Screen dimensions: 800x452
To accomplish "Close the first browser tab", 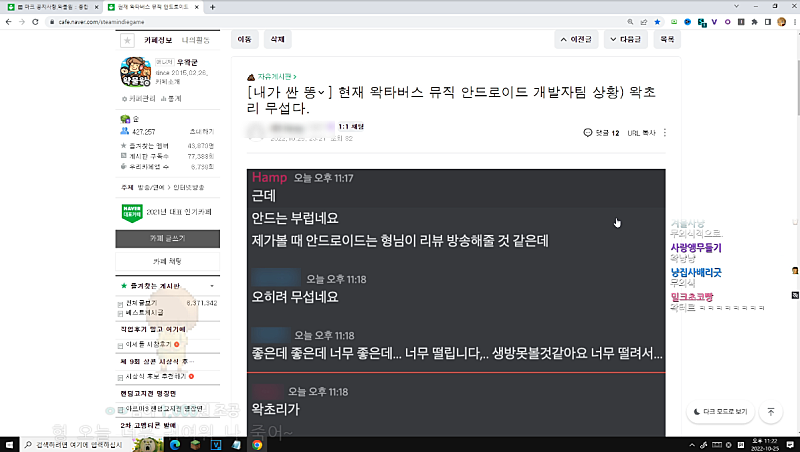I will click(96, 7).
